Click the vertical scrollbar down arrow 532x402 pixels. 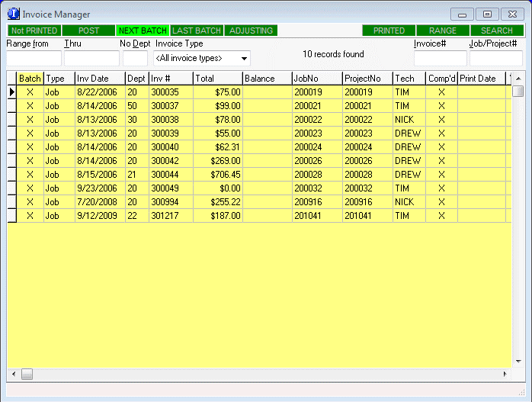tap(518, 362)
